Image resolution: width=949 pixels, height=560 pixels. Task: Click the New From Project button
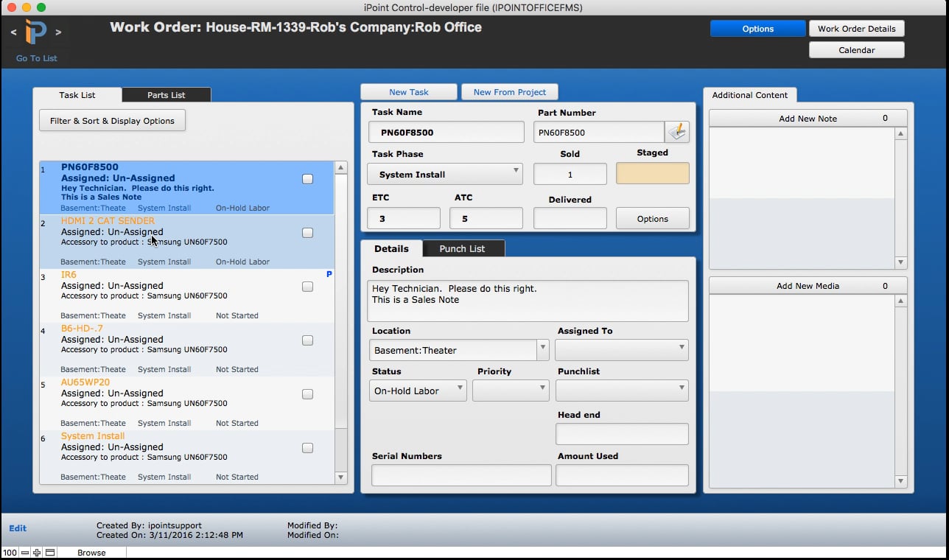510,92
